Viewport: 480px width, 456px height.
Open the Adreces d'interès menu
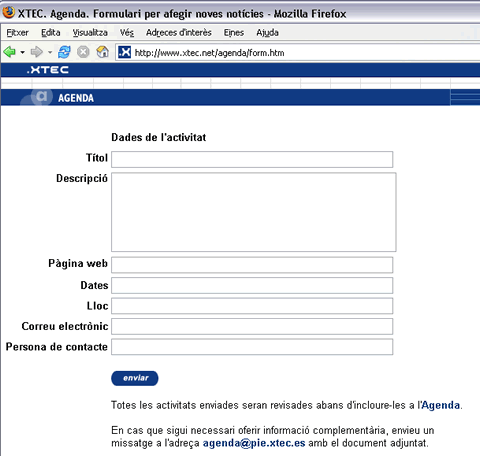pyautogui.click(x=179, y=33)
